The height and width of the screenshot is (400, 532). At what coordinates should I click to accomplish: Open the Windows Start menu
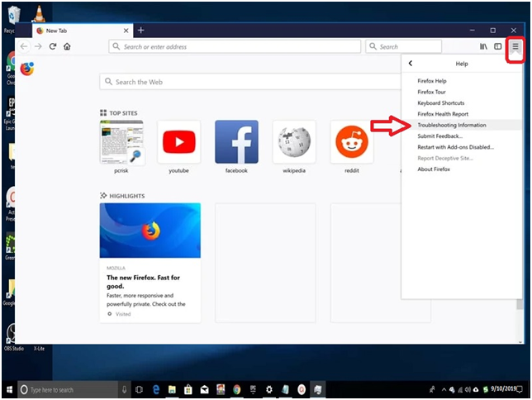(x=10, y=389)
